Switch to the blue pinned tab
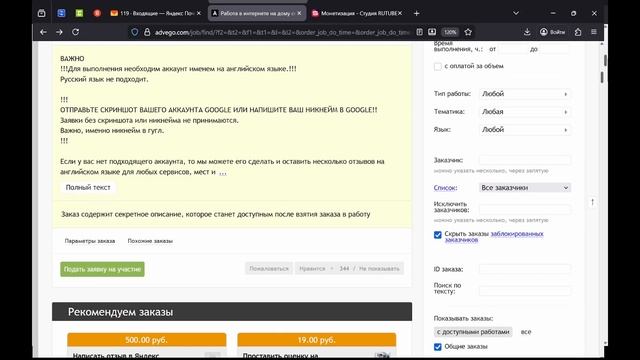640x360 pixels. pos(61,13)
